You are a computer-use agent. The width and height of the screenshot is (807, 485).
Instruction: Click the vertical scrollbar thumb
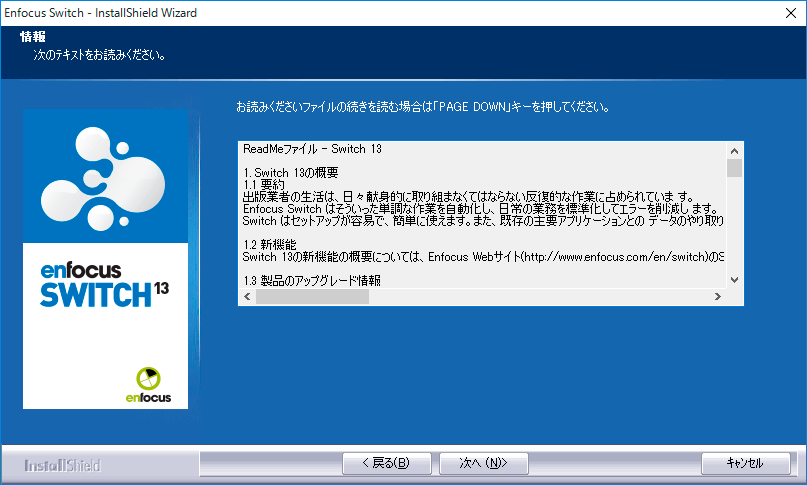point(734,168)
